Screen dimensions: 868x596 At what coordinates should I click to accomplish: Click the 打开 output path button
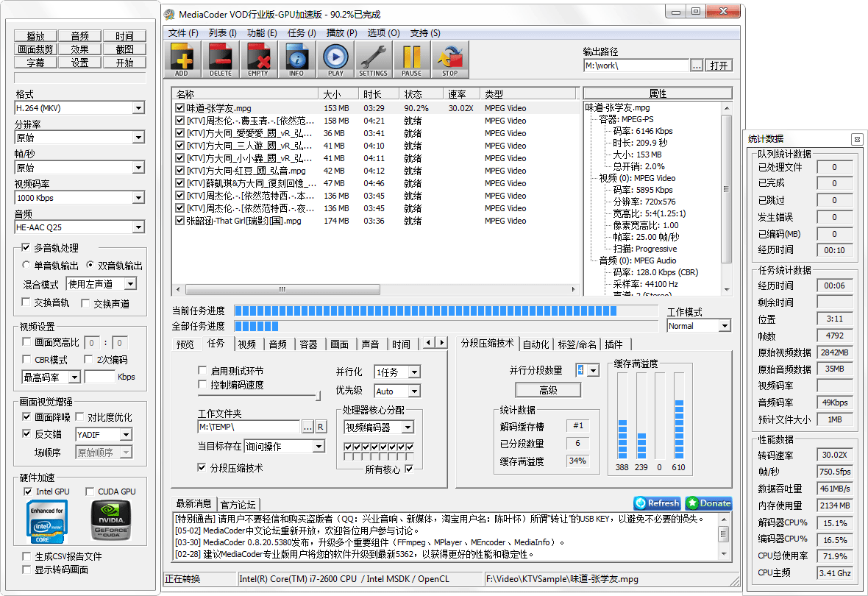click(x=719, y=65)
